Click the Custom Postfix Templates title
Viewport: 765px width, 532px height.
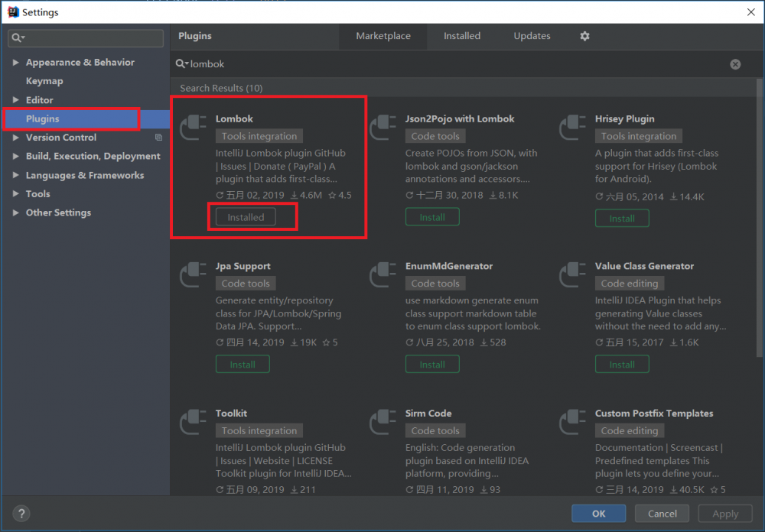tap(654, 413)
